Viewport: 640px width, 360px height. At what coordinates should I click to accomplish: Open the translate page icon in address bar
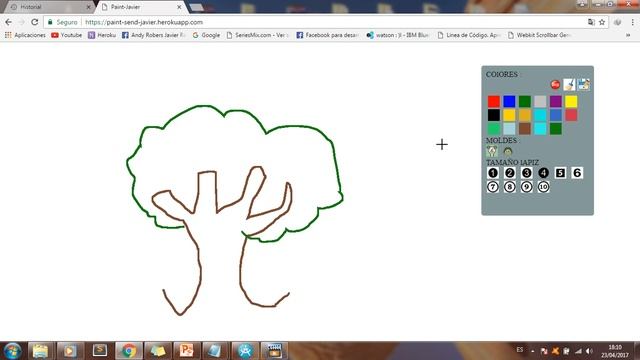tap(591, 22)
